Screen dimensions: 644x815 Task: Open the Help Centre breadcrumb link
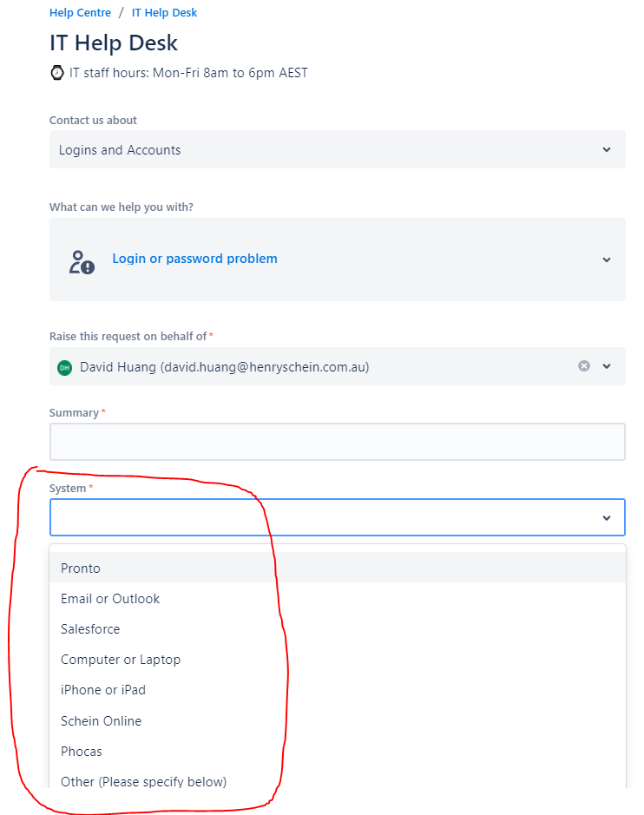(x=80, y=12)
